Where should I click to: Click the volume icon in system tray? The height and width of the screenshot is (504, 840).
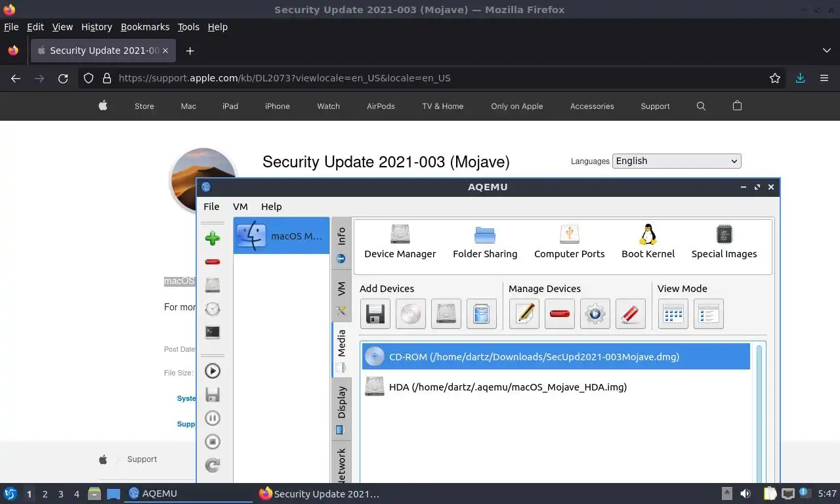coord(745,493)
